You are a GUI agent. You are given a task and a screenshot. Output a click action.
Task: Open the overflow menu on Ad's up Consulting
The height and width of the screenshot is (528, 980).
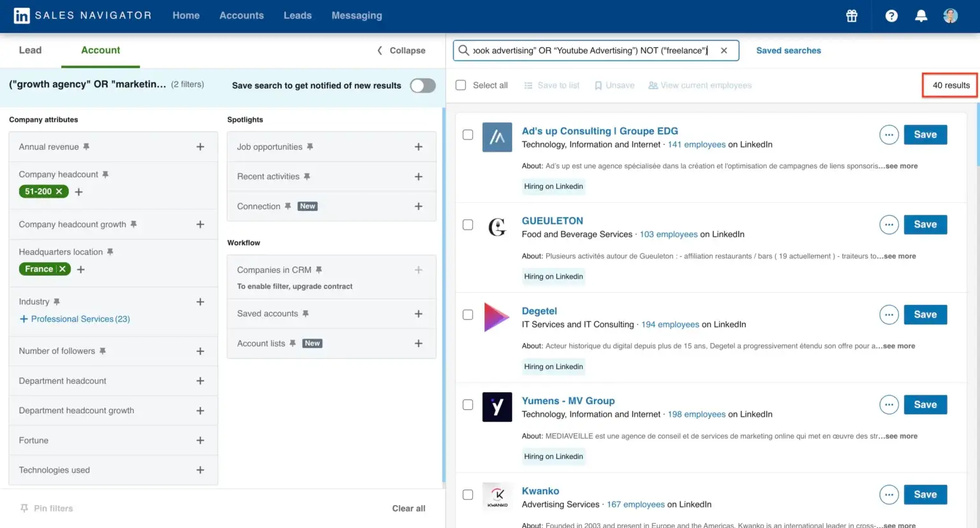889,135
